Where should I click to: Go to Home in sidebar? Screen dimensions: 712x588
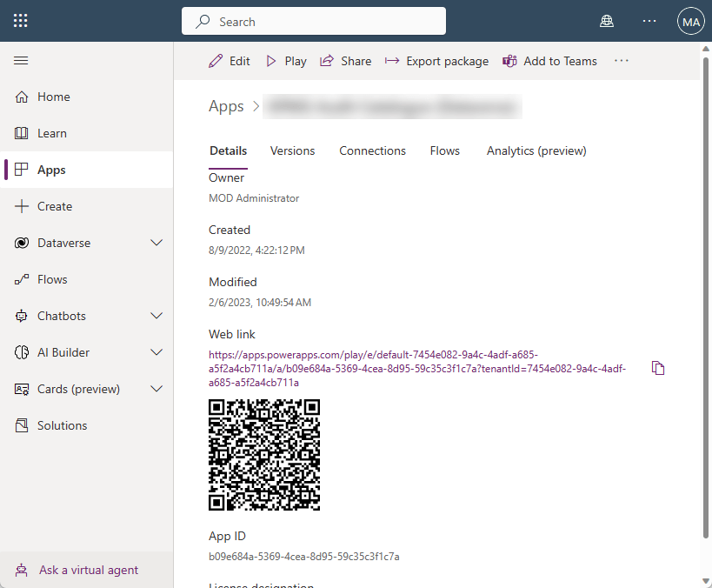click(x=86, y=97)
